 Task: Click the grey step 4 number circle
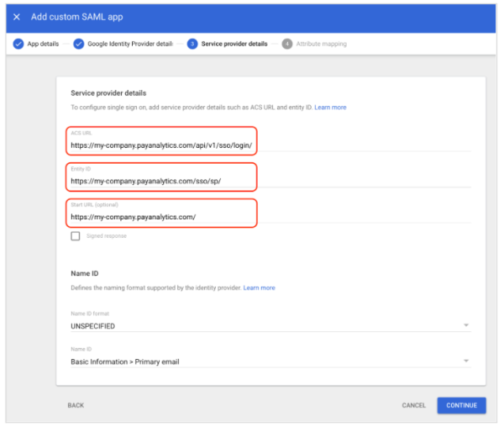point(287,44)
